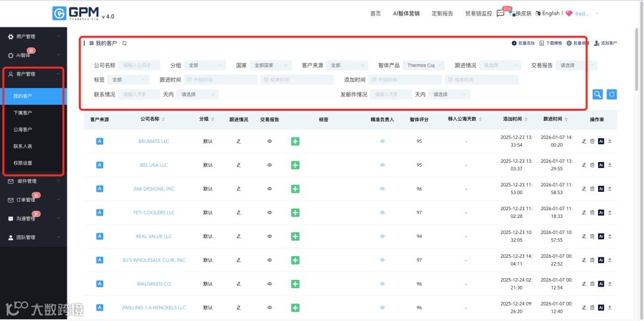644x321 pixels.
Task: Delete the ZAK DESIGNS, INC row
Action: click(592, 189)
